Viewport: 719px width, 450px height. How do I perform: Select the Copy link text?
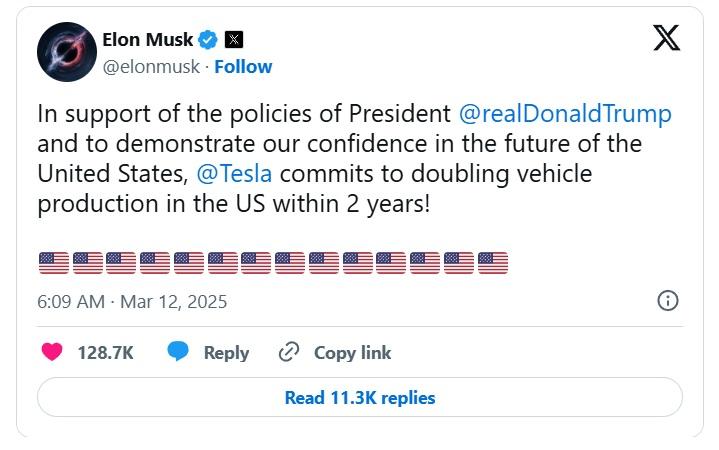coord(352,353)
